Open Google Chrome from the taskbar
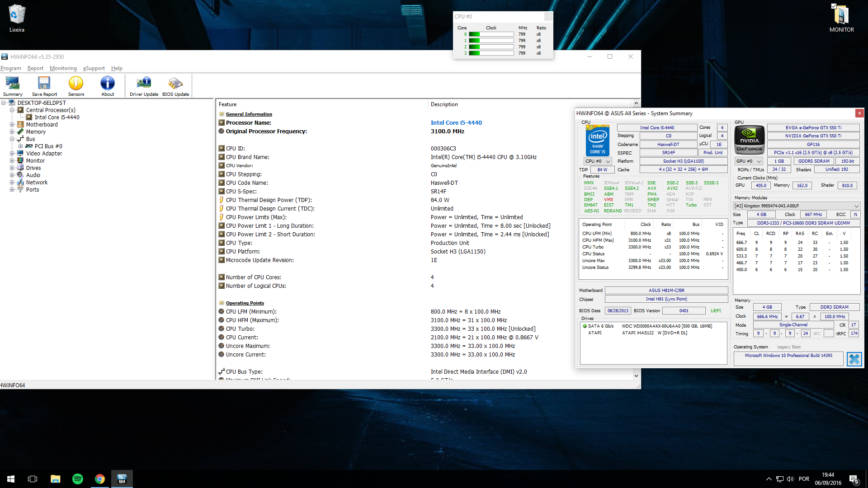The width and height of the screenshot is (868, 488). 100,479
